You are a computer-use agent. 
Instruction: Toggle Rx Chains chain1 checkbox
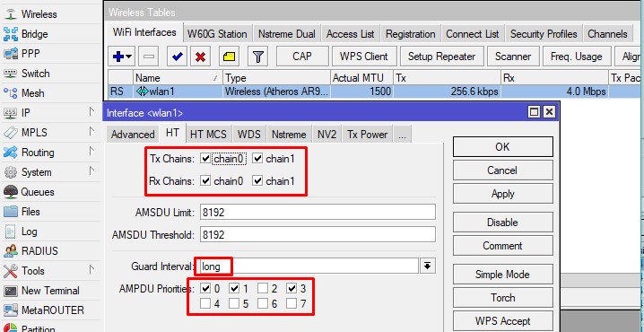pyautogui.click(x=257, y=180)
